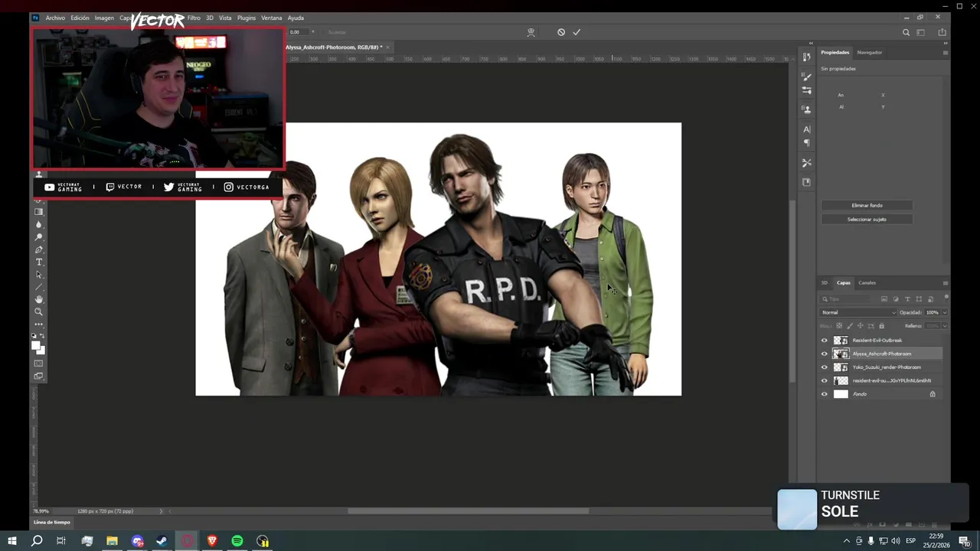Open the Tool Presets panel icon

pyautogui.click(x=806, y=163)
